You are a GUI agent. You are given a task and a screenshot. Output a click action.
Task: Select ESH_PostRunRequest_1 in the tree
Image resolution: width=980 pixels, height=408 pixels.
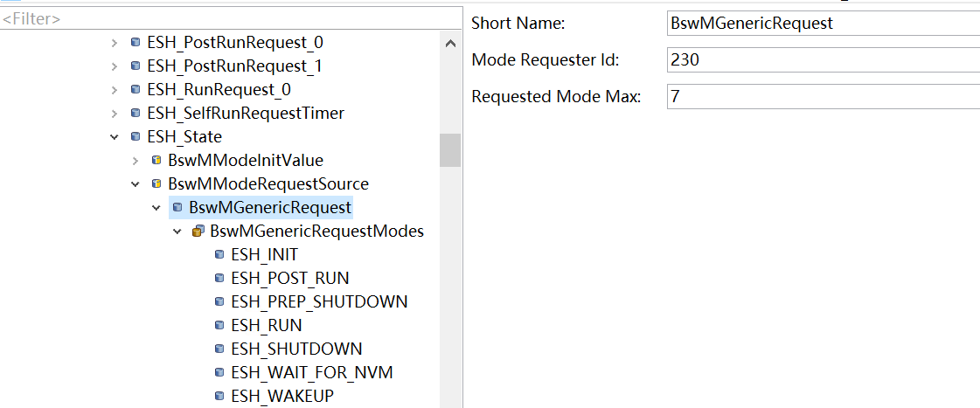(235, 66)
